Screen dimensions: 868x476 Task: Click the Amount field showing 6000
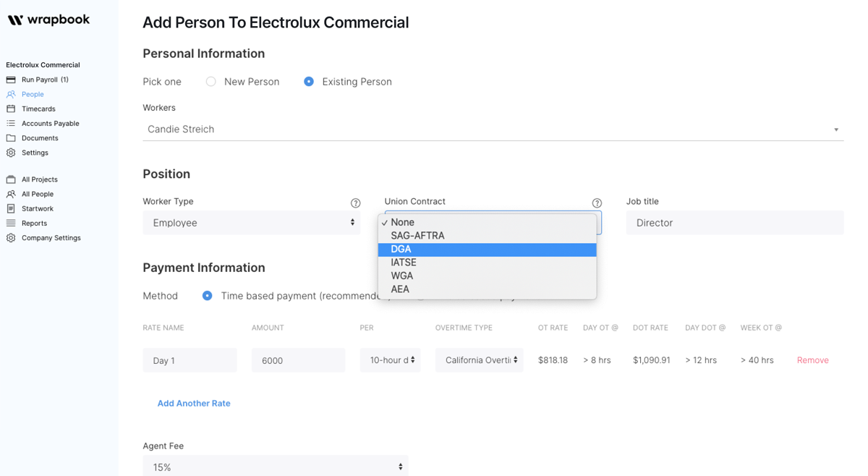(x=298, y=360)
